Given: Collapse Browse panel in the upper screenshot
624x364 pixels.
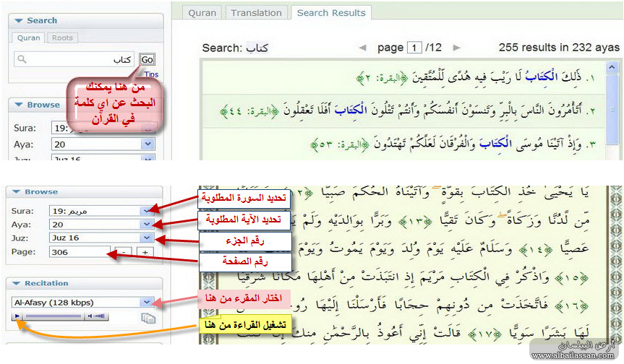Looking at the screenshot, I should [x=18, y=105].
